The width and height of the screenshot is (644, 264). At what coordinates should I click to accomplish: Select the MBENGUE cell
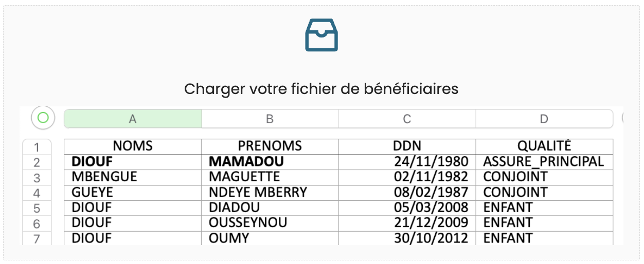133,177
